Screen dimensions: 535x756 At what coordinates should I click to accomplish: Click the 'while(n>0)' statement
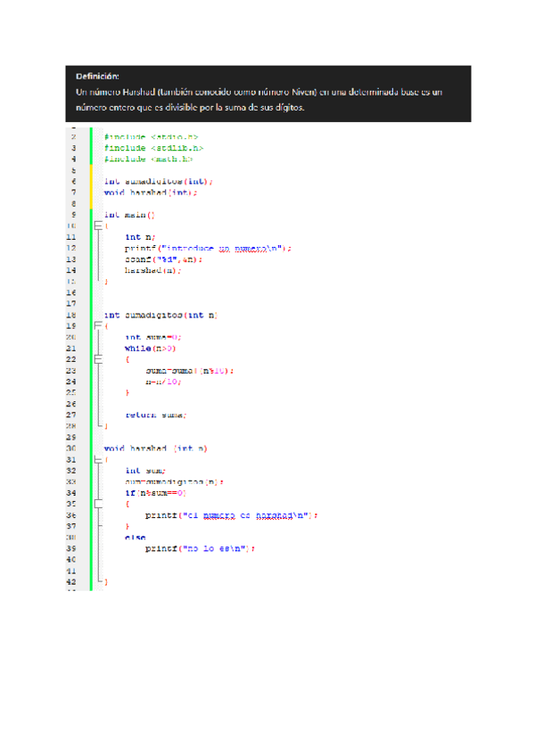(x=151, y=349)
